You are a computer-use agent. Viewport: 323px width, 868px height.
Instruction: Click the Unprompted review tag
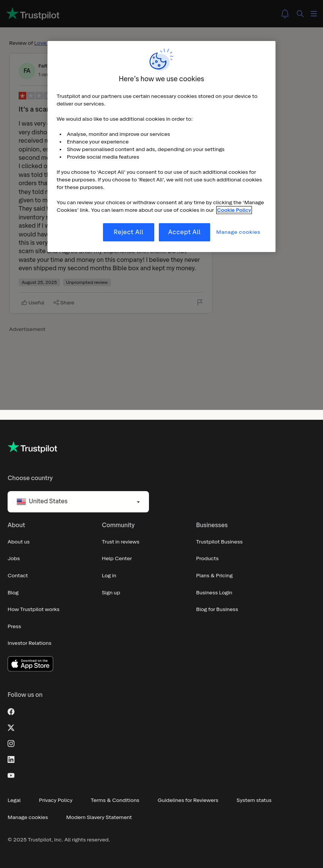tap(87, 282)
